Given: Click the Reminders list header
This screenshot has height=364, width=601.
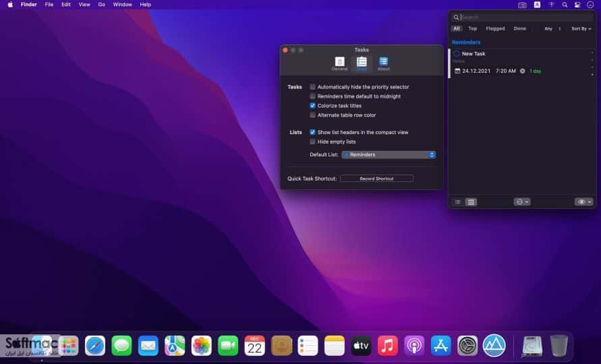Looking at the screenshot, I should [466, 42].
